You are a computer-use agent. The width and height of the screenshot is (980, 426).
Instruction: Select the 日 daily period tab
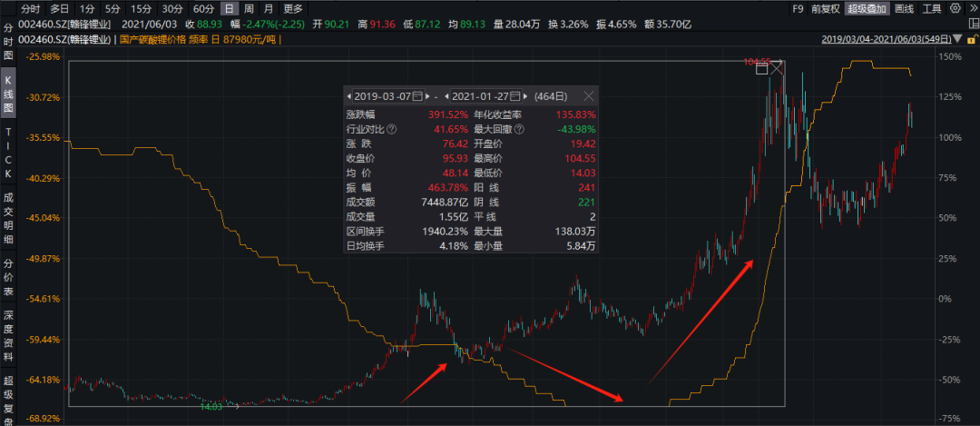point(230,9)
